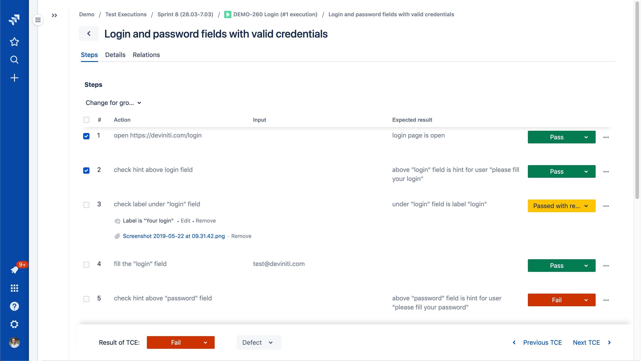Switch to the Relations tab
The height and width of the screenshot is (361, 644).
(x=146, y=55)
